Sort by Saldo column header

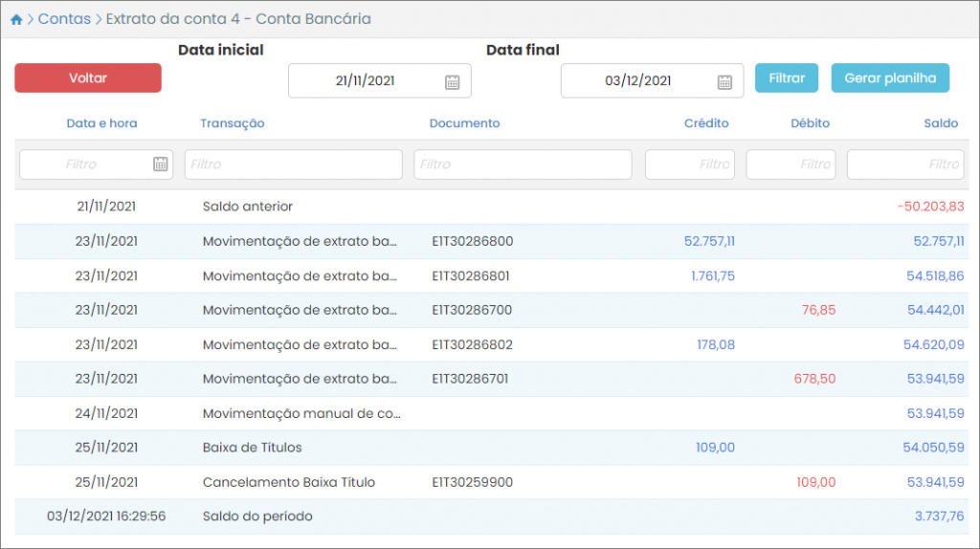pos(940,123)
